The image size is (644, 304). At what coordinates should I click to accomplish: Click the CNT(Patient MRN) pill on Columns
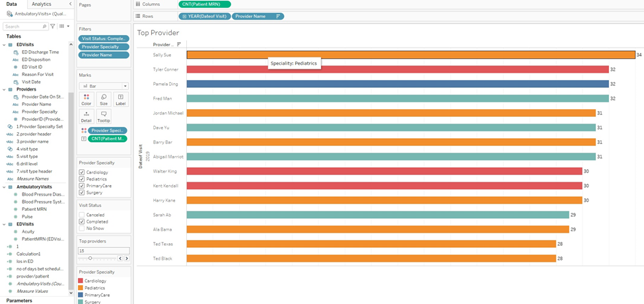[205, 4]
